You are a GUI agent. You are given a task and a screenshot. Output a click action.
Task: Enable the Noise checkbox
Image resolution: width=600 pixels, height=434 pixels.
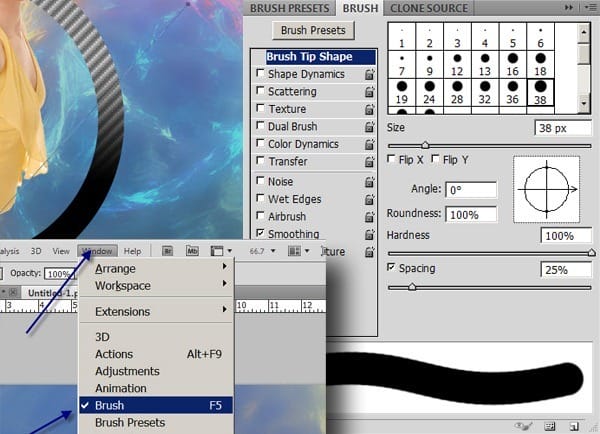coord(260,180)
